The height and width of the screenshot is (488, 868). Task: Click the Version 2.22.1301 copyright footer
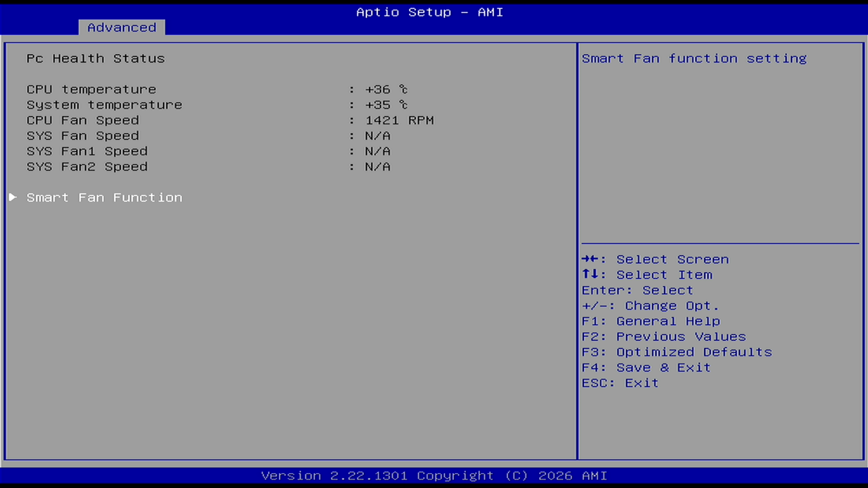[x=434, y=476]
